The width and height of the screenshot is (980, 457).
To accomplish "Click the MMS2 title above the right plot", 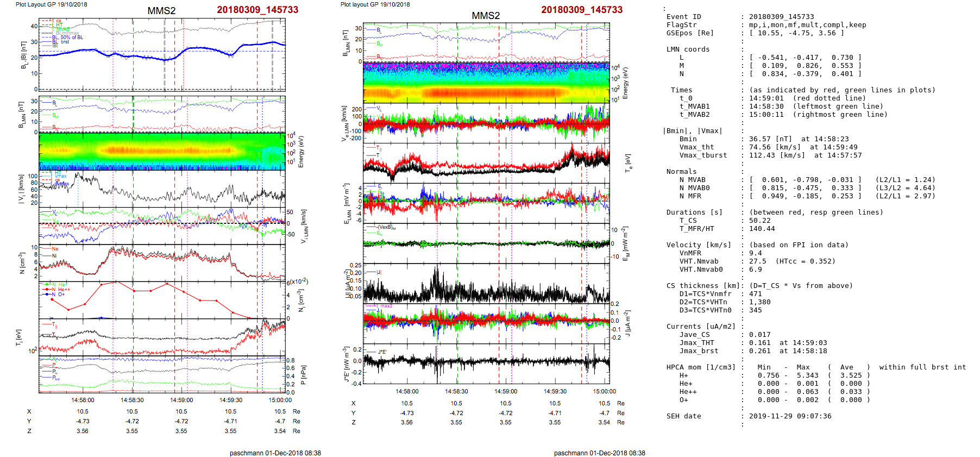I will tap(486, 16).
